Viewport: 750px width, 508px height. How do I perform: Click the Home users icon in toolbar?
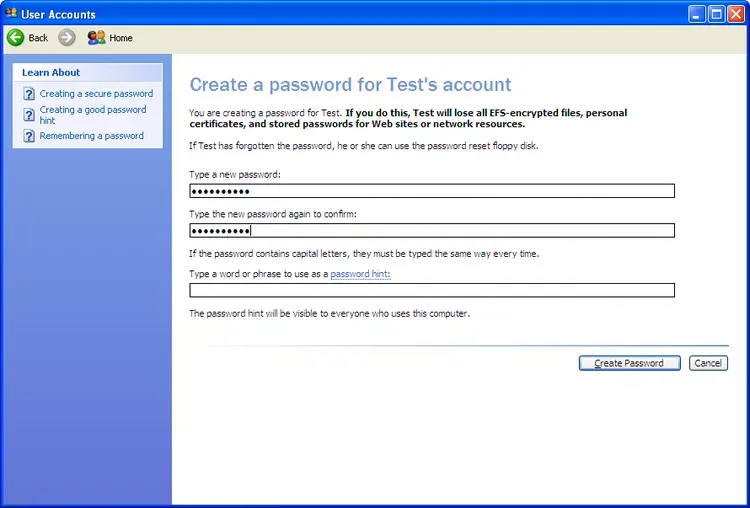point(96,38)
